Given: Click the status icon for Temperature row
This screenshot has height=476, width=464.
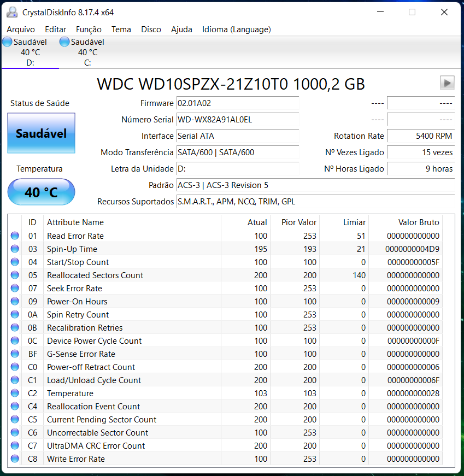Looking at the screenshot, I should tap(15, 393).
